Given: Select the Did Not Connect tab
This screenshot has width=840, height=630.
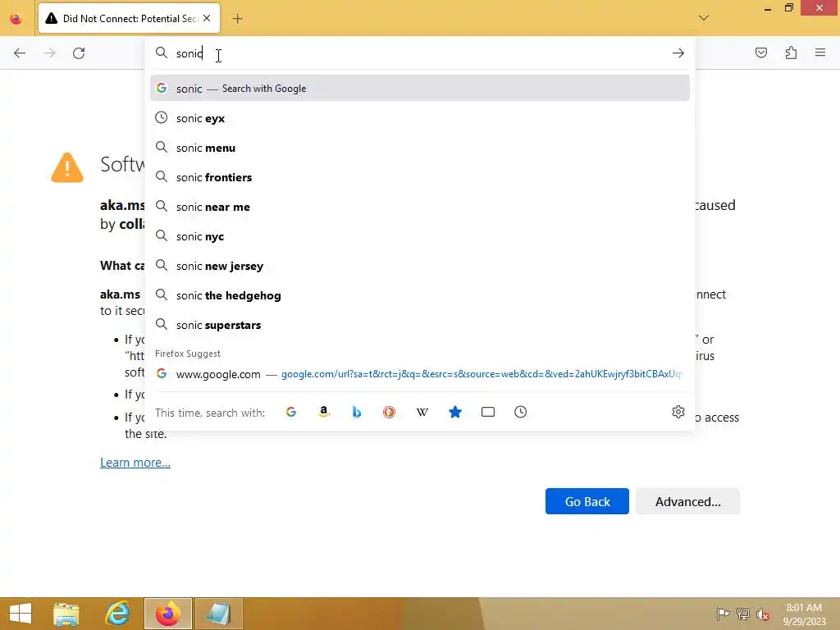Looking at the screenshot, I should click(x=129, y=19).
